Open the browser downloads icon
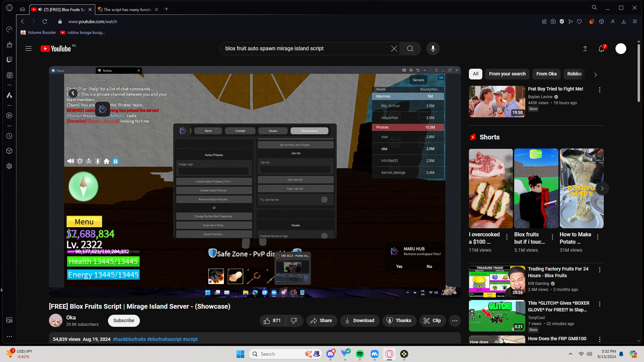 coord(624,21)
